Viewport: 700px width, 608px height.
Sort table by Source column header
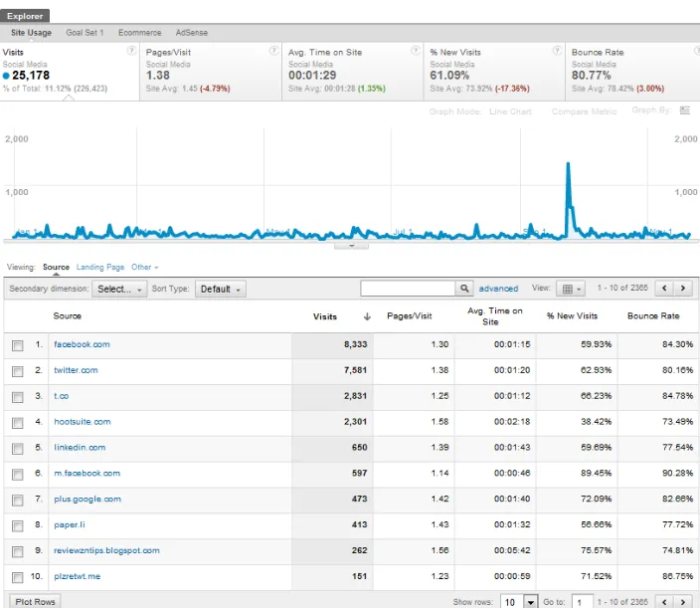[68, 316]
